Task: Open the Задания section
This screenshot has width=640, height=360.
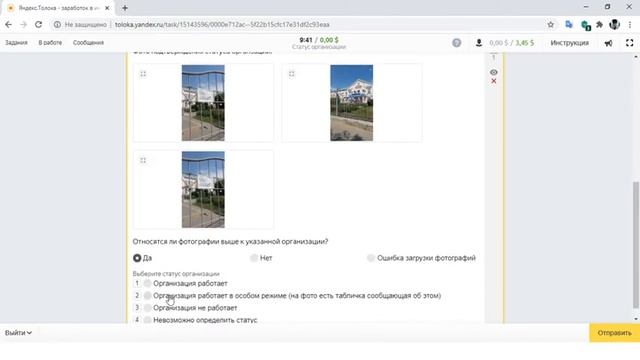Action: [x=16, y=42]
